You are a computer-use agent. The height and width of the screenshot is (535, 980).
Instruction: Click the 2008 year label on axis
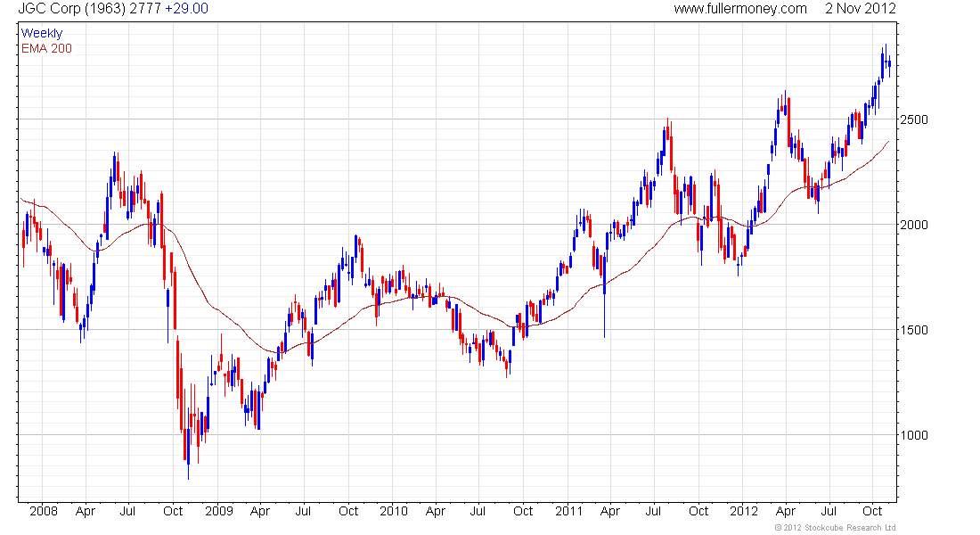[x=43, y=511]
